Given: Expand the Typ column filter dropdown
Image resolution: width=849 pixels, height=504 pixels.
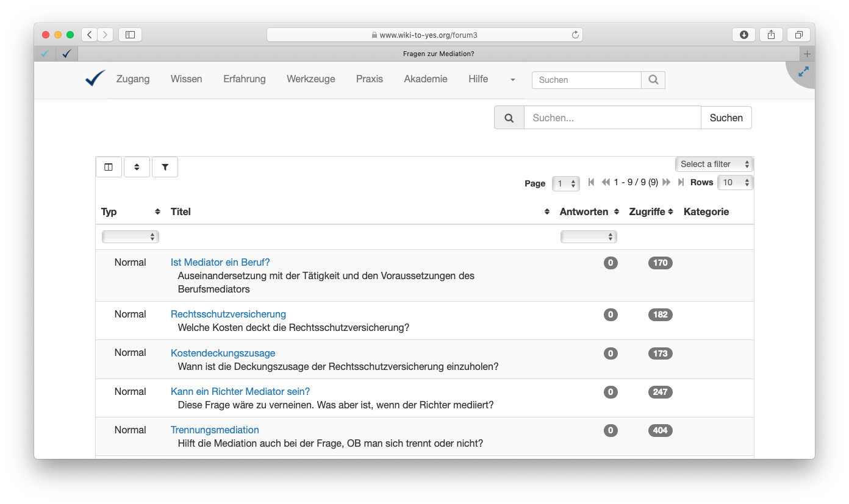Looking at the screenshot, I should click(x=131, y=236).
